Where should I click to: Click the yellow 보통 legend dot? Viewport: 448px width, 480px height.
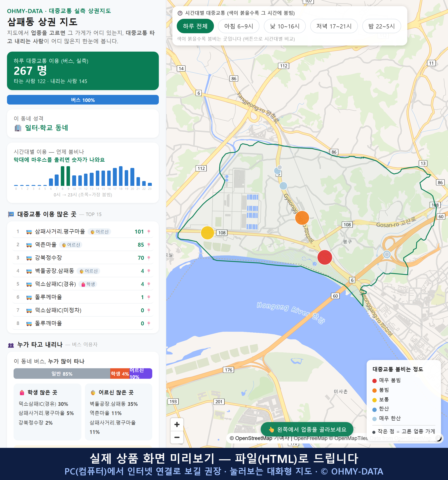pyautogui.click(x=374, y=400)
